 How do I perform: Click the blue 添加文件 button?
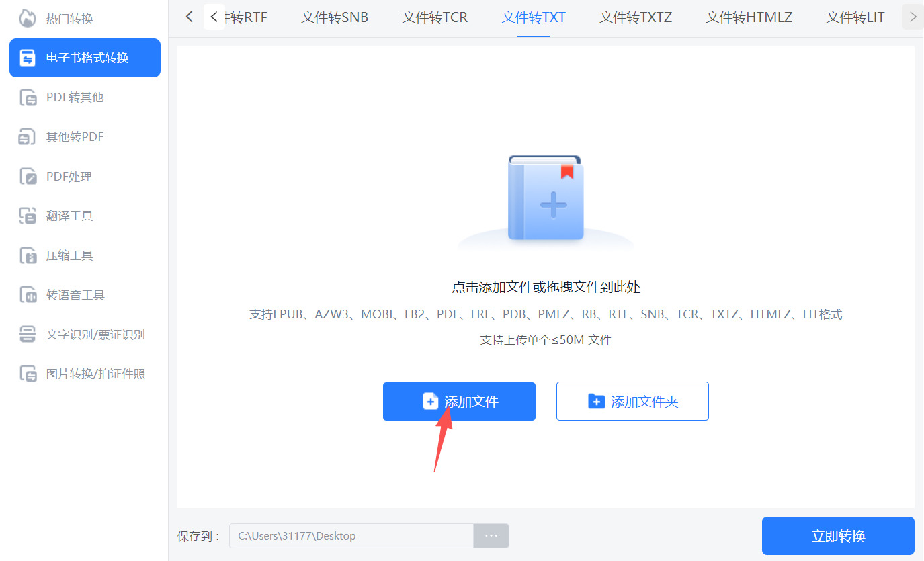pos(459,402)
